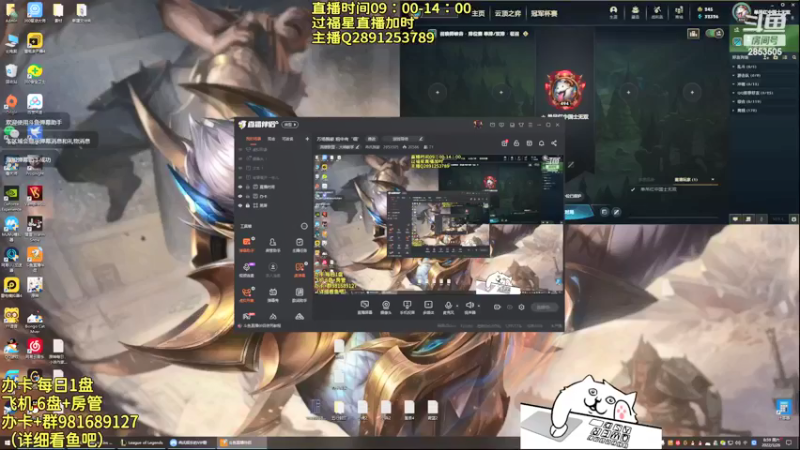Viewport: 800px width, 450px height.
Task: Click the stream preview area in streaming app
Action: pos(438,223)
